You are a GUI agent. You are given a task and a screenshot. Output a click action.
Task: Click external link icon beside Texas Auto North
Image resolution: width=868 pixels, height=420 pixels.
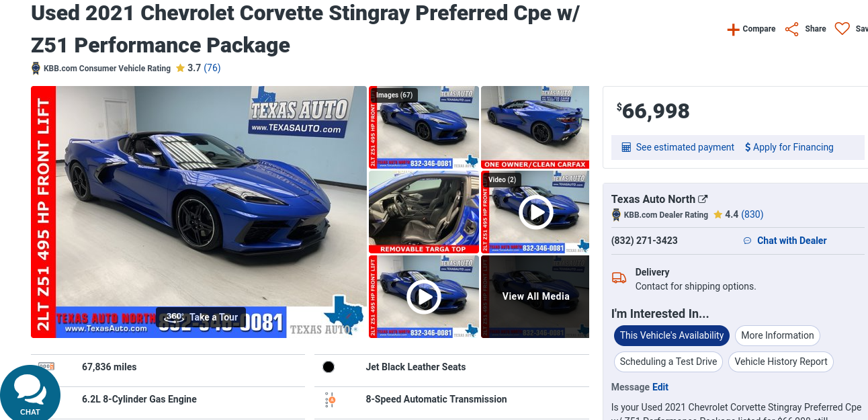[703, 199]
